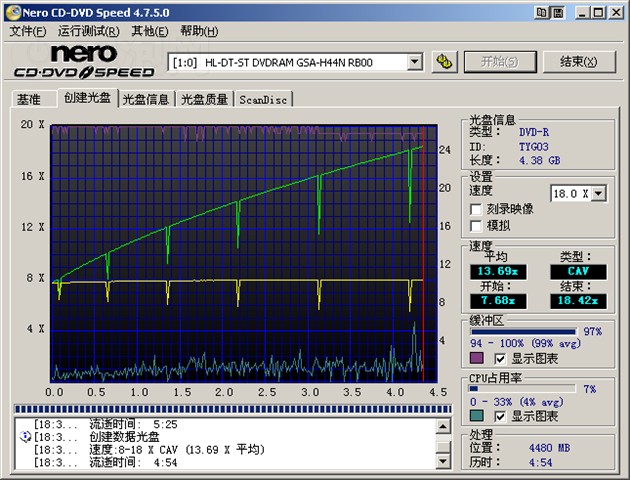
Task: Click the disc type value DVD-R
Action: (534, 132)
